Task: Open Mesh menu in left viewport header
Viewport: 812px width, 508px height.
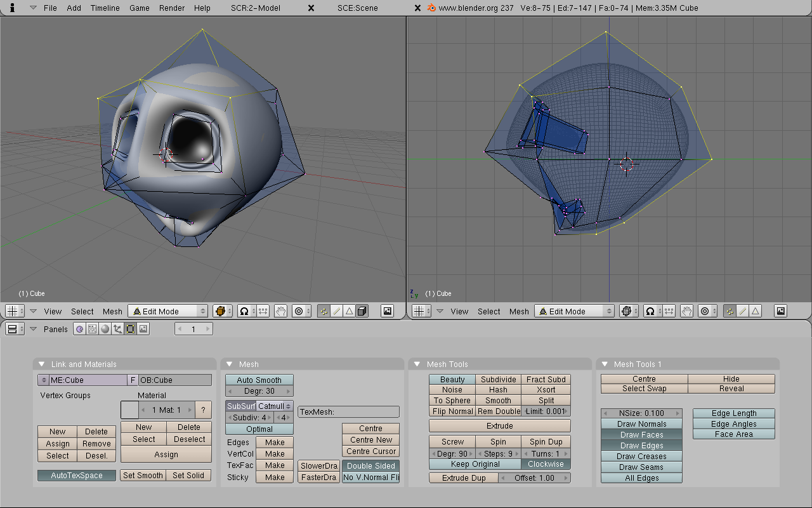Action: point(112,311)
